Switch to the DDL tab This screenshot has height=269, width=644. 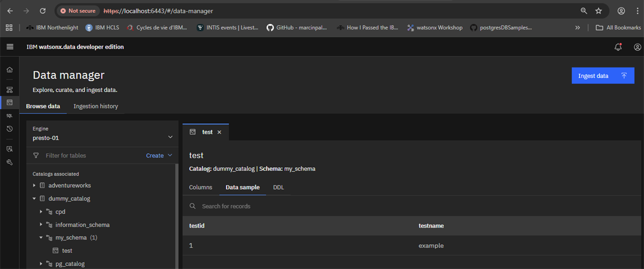pos(279,187)
